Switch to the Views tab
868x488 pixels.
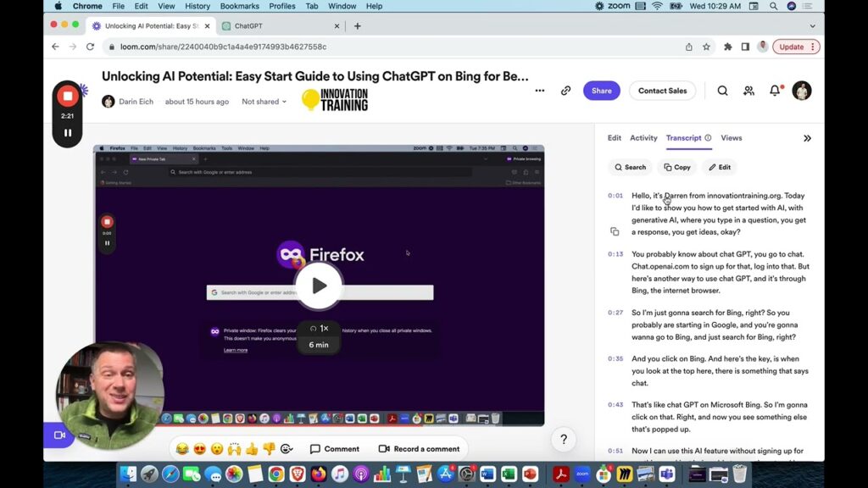[x=731, y=138]
